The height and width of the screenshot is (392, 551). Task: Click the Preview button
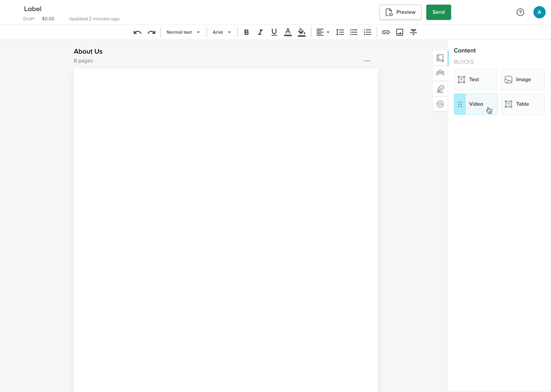(x=401, y=12)
